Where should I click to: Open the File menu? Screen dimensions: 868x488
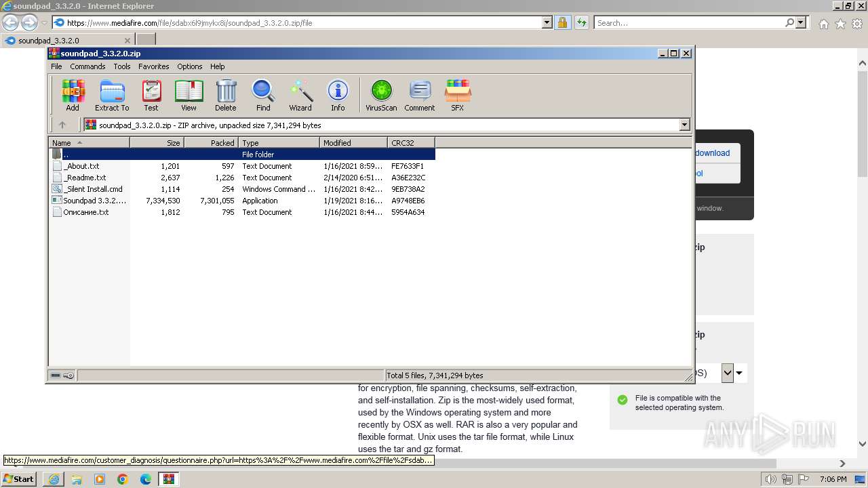point(56,66)
